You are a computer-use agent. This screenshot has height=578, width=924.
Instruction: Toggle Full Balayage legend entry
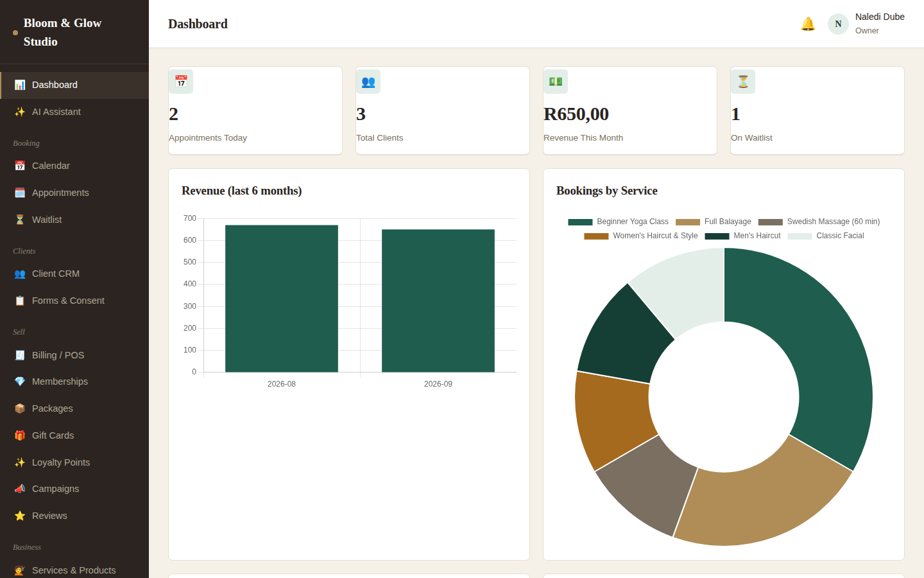(x=714, y=222)
